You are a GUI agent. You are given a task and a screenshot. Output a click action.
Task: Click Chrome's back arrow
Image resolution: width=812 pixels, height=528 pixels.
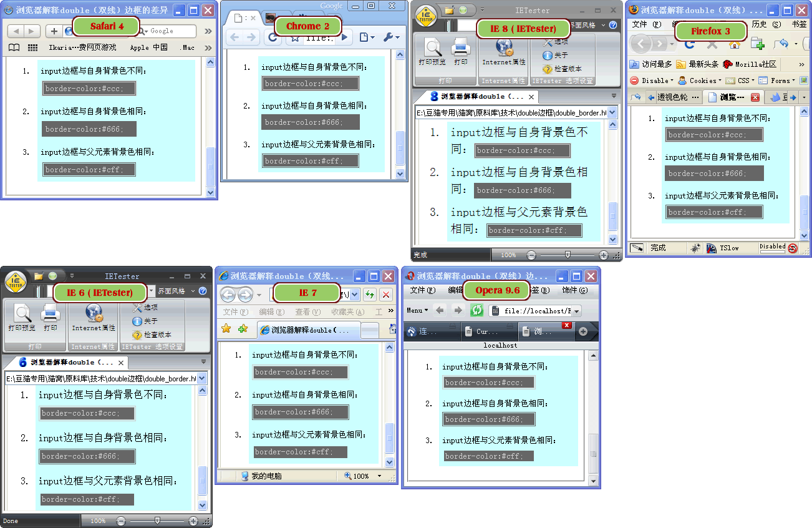[235, 37]
